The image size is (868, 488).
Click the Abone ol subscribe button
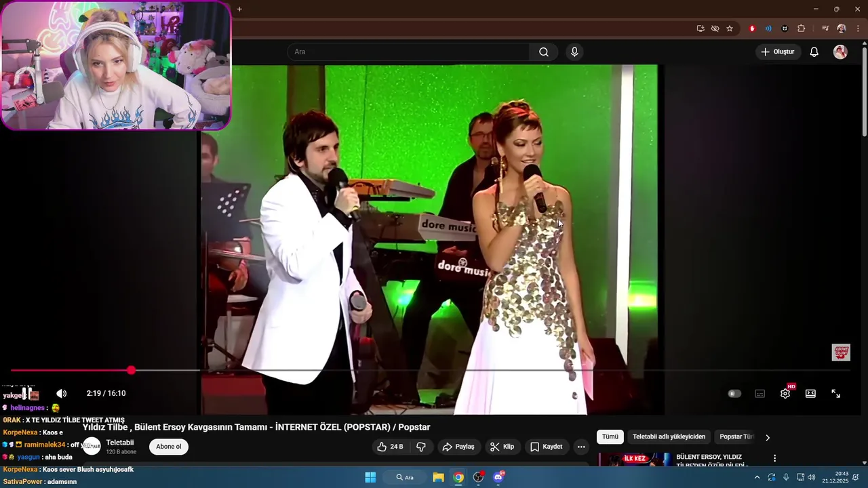(x=169, y=447)
